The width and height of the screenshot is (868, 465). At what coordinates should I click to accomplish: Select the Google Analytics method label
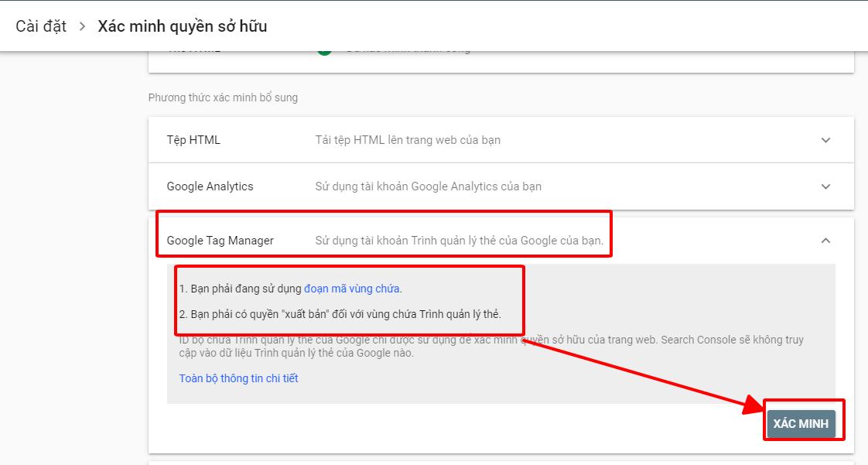[210, 186]
